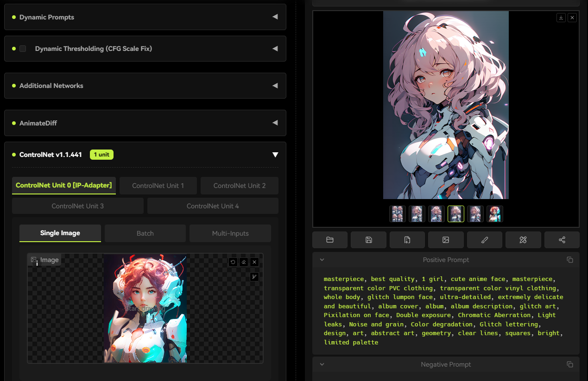Screen dimensions: 588x381
Task: Switch to ControlNet Unit 3 tab
Action: point(78,206)
